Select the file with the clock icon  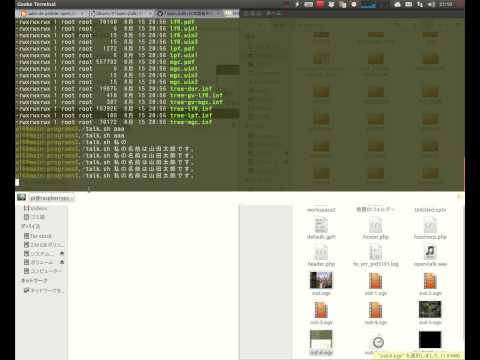tap(378, 342)
